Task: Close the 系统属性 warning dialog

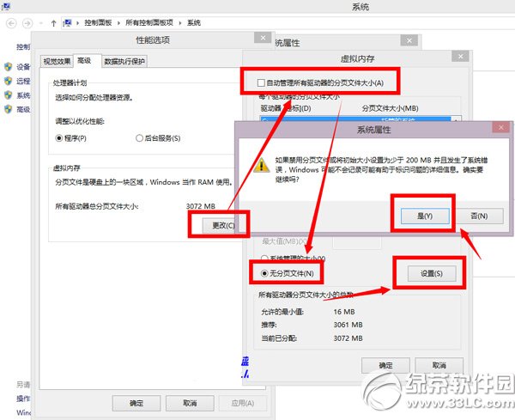Action: pyautogui.click(x=501, y=127)
